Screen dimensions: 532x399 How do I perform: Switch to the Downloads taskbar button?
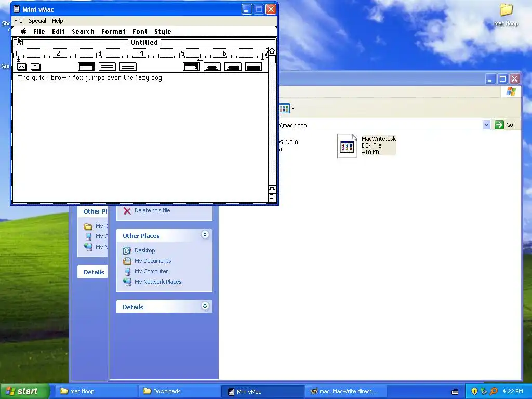tap(179, 392)
